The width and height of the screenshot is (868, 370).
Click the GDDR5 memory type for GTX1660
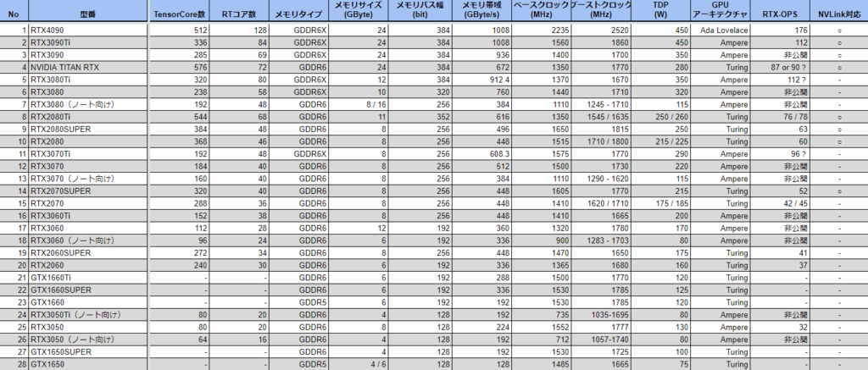click(299, 302)
